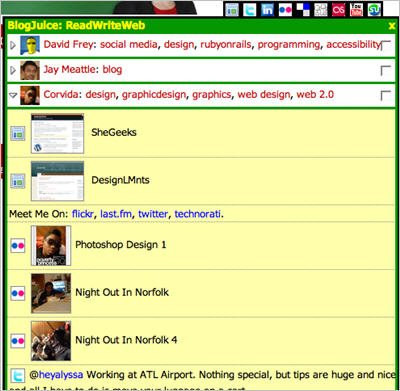
Task: Click the design tag in David Frey's row
Action: 179,45
